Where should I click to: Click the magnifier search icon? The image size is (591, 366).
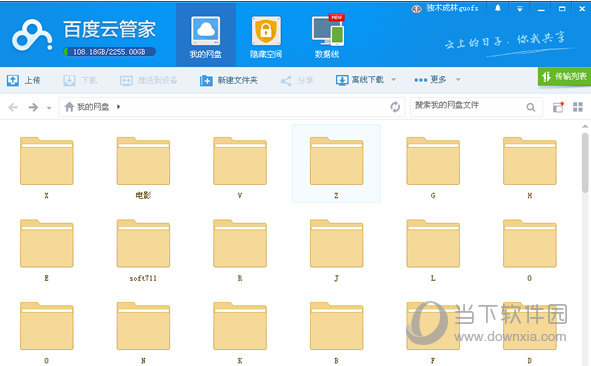click(x=531, y=107)
